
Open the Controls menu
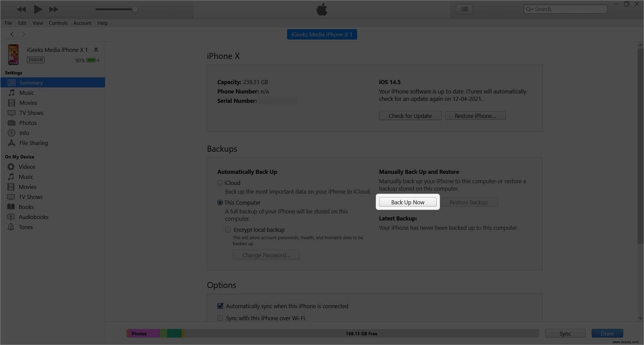[x=58, y=23]
